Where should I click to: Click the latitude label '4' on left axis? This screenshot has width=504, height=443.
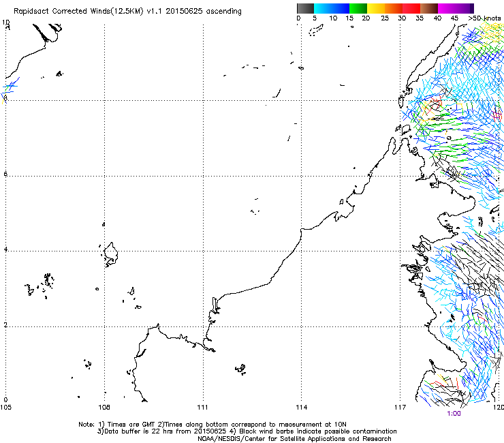(x=5, y=249)
